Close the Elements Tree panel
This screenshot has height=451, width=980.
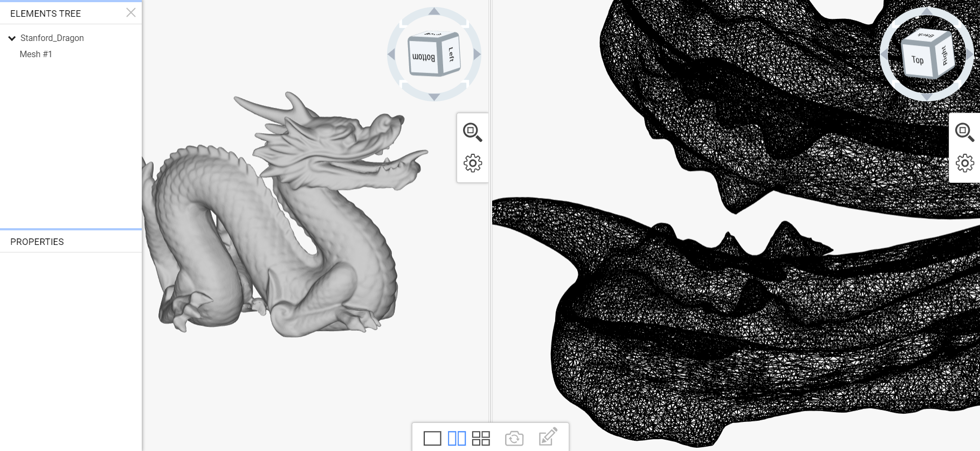[x=131, y=12]
